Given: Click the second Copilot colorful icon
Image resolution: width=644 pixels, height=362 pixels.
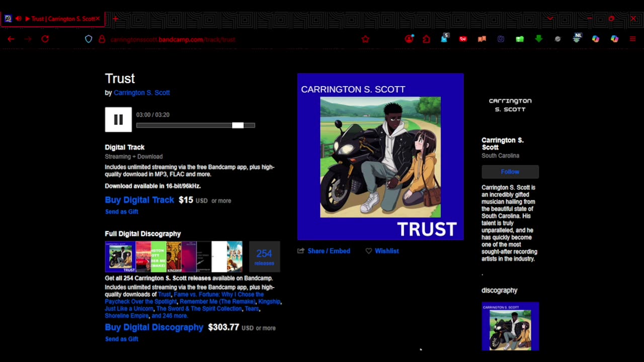Looking at the screenshot, I should click(x=615, y=39).
